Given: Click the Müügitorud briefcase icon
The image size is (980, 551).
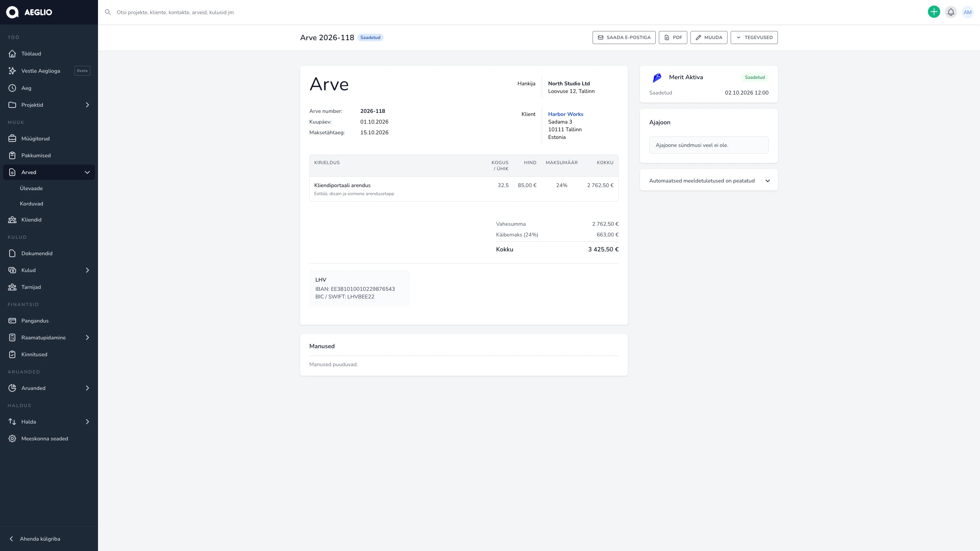Looking at the screenshot, I should (x=12, y=139).
